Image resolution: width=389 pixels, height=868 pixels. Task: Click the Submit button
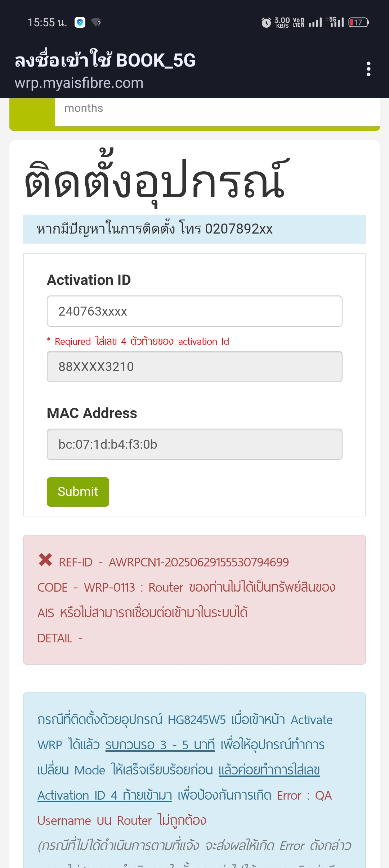pos(78,492)
